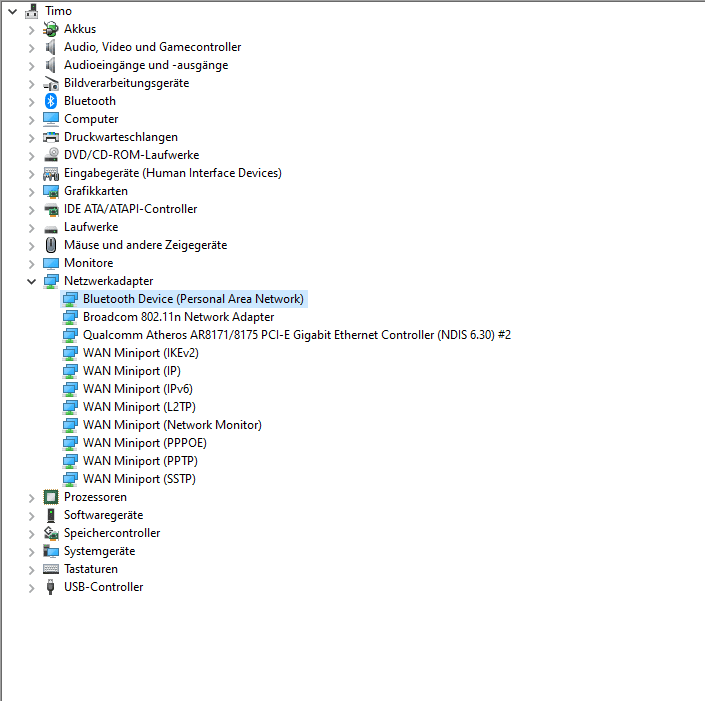
Task: Click the Grafikkarten display adapter icon
Action: pos(51,191)
